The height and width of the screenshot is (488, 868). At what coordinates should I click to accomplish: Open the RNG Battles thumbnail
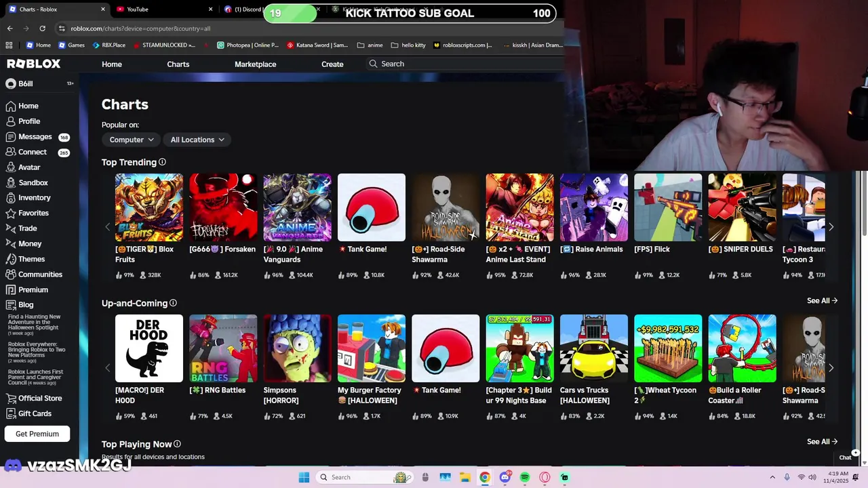point(223,348)
